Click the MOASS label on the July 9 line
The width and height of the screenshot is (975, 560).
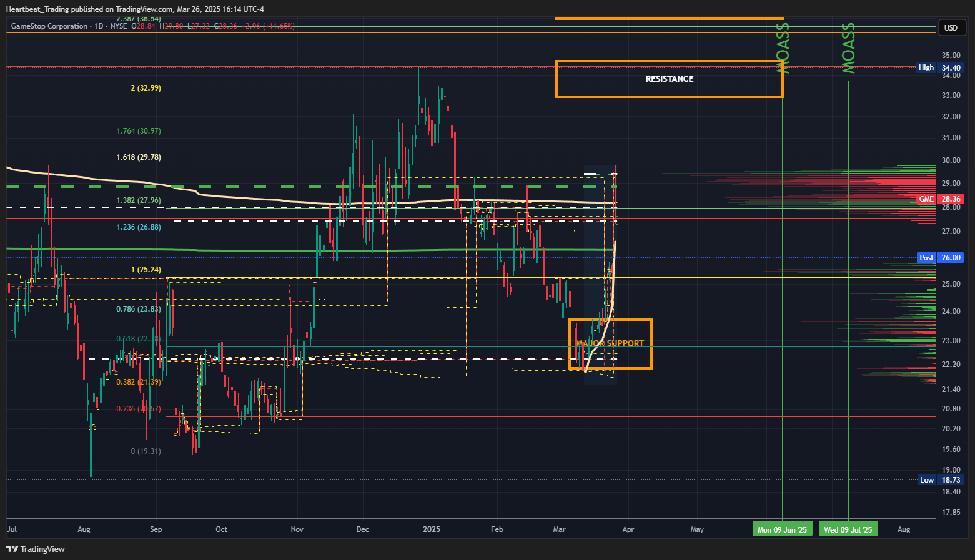(x=848, y=48)
